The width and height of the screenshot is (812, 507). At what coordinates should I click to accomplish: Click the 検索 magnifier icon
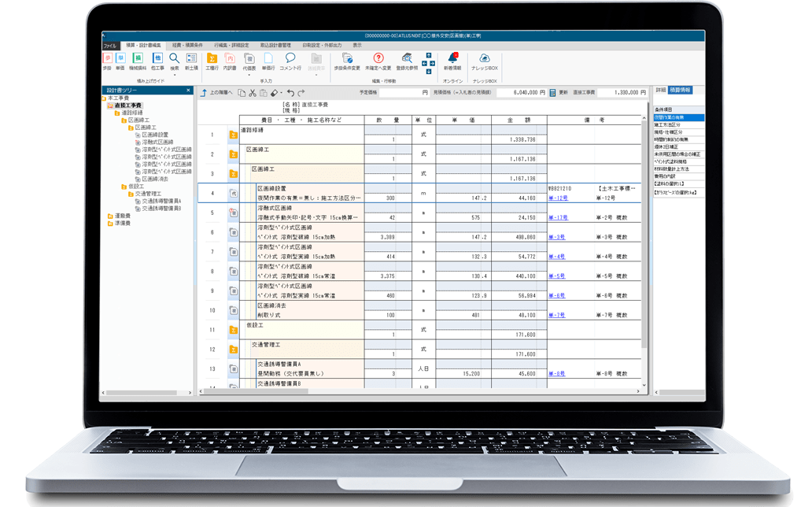[x=175, y=58]
